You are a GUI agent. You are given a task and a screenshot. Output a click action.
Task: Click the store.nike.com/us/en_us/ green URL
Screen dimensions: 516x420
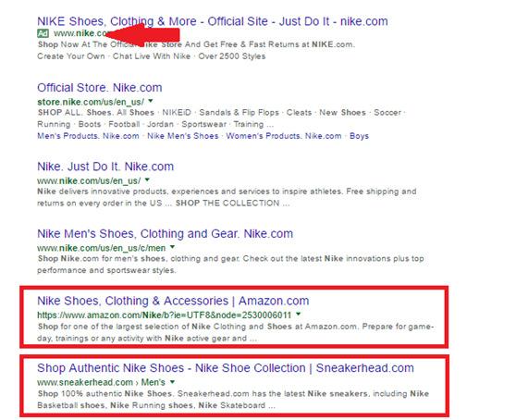click(x=91, y=102)
